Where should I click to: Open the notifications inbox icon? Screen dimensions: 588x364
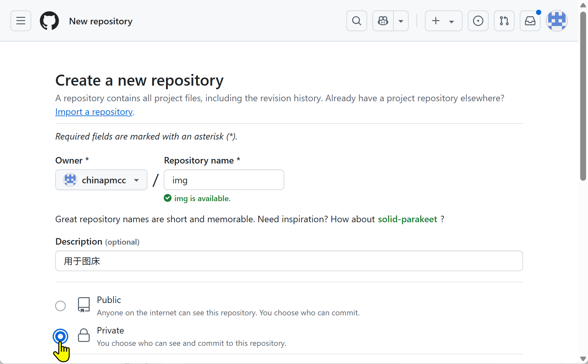pos(530,21)
